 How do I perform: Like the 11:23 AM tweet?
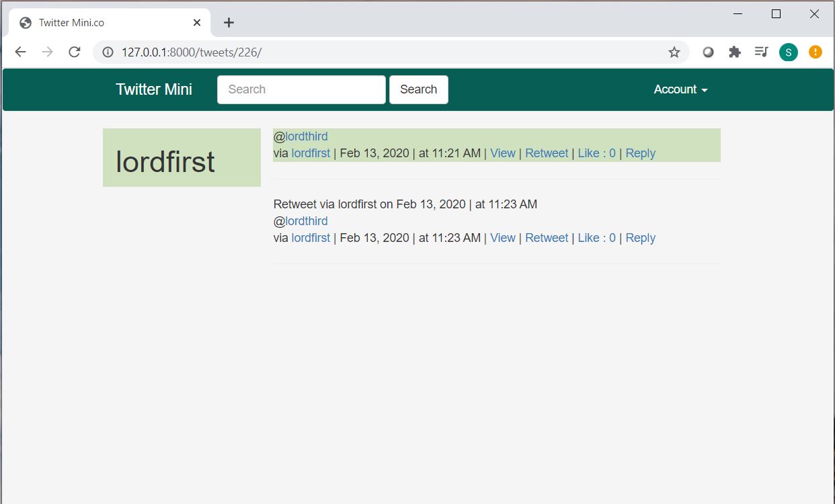pos(596,238)
